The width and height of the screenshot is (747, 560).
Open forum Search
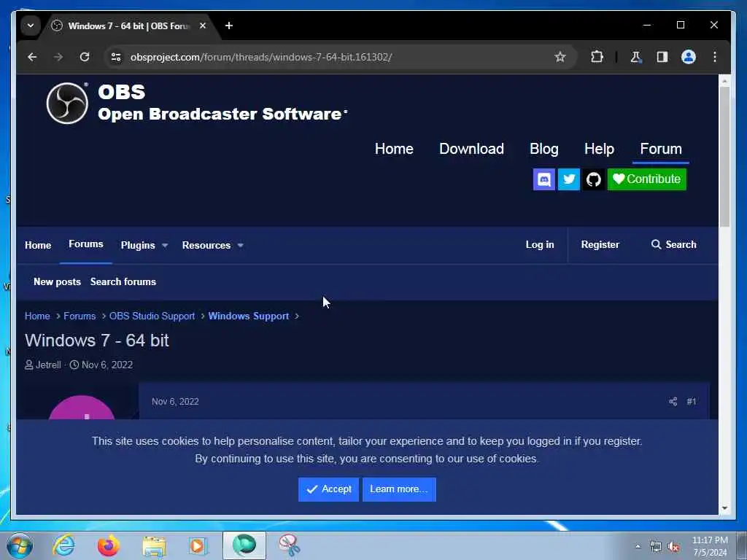[673, 244]
